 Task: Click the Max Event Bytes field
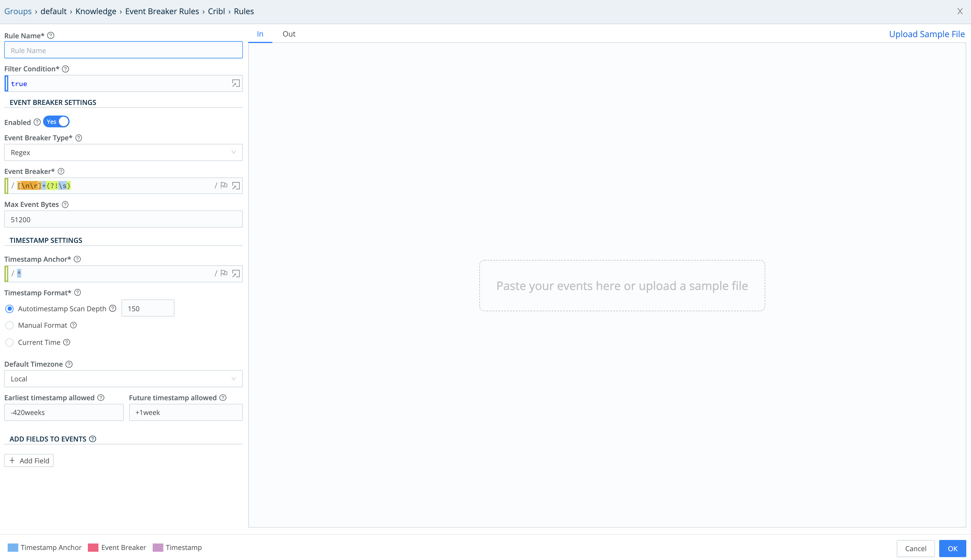(124, 219)
